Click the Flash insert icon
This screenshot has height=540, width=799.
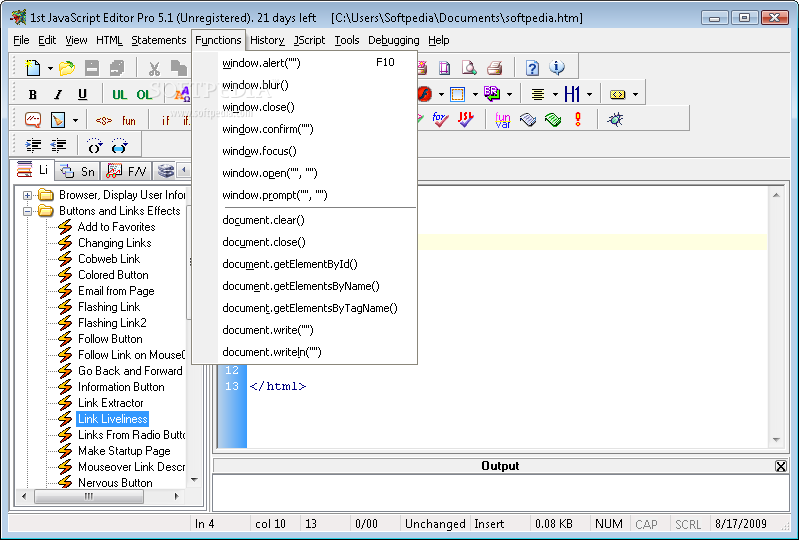(x=425, y=94)
